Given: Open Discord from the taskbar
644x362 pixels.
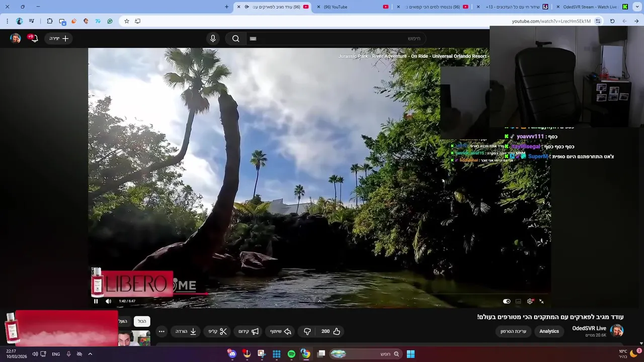Looking at the screenshot, I should coord(232,354).
